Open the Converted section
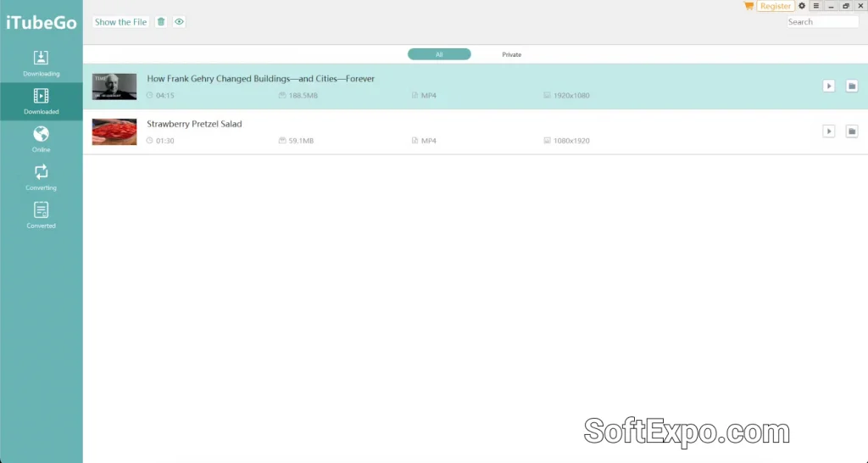 41,215
